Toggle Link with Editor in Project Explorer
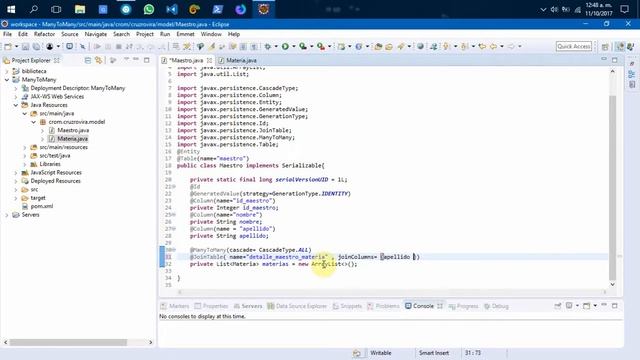Image resolution: width=640 pixels, height=360 pixels. 98,60
